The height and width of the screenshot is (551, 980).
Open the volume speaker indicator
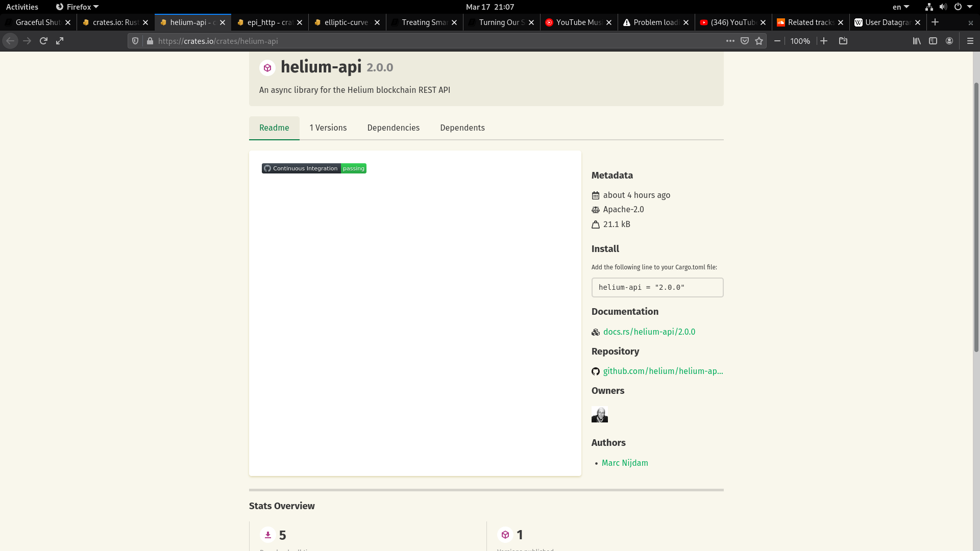[x=943, y=7]
